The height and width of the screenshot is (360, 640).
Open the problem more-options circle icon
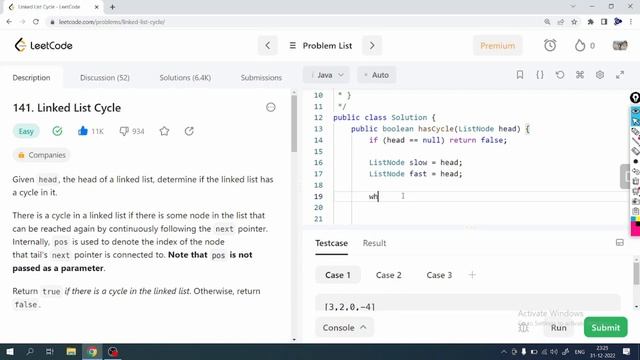click(271, 107)
